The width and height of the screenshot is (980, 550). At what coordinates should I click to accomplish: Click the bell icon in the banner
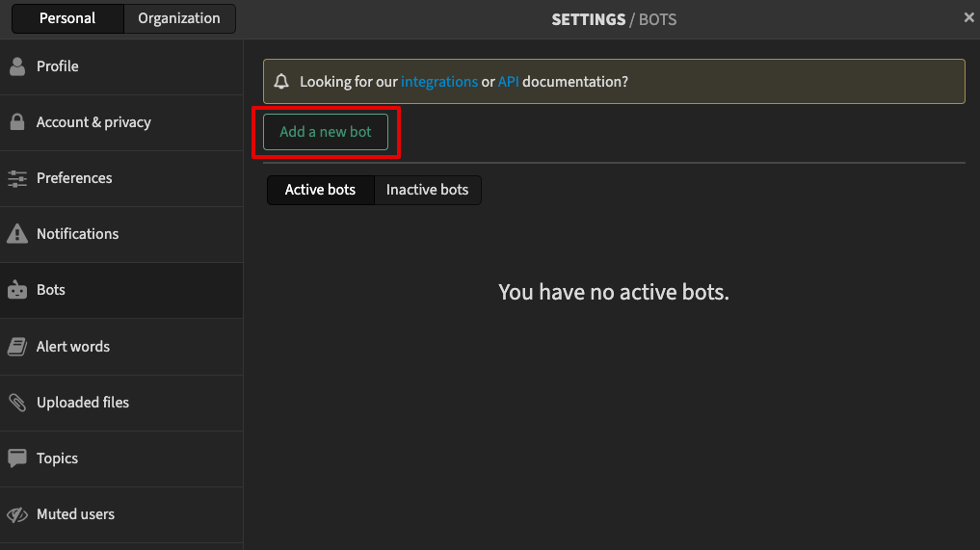[x=281, y=81]
